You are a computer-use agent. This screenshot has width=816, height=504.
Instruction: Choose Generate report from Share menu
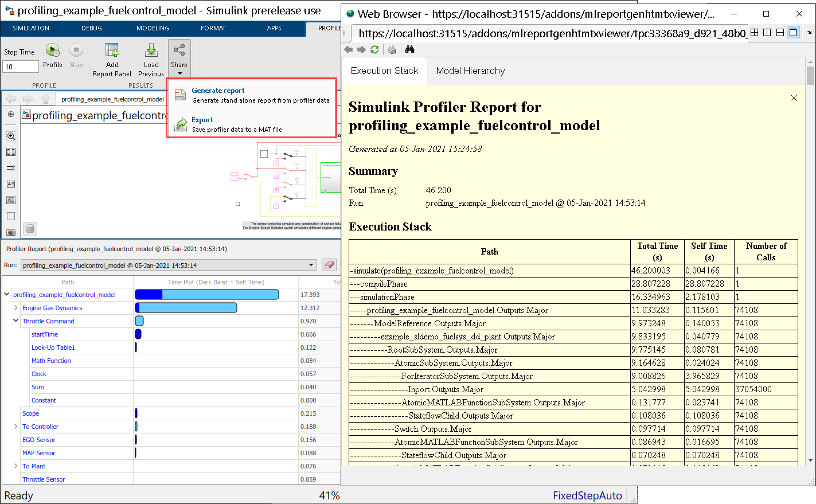(x=252, y=95)
